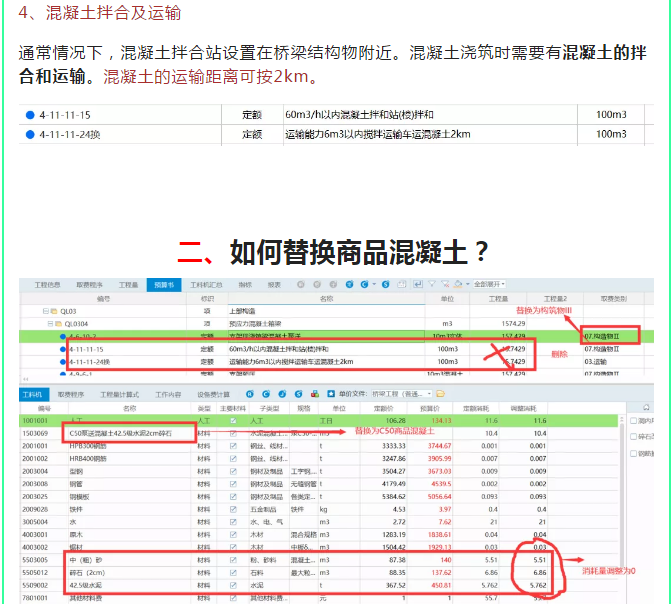Click blue bullet icon of 4-11-11-24换 row

click(62, 361)
